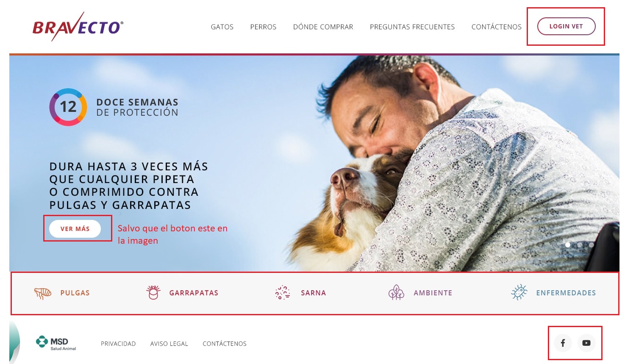The image size is (625, 364).
Task: Click the tick icon beside Garrapatas
Action: 153,292
